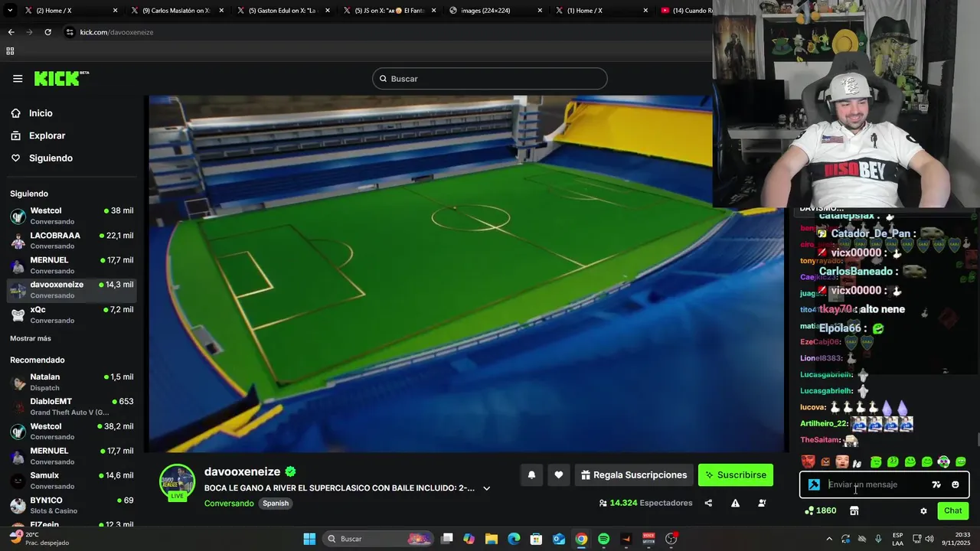The width and height of the screenshot is (980, 551).
Task: Click the Buscar search bar
Action: (x=490, y=79)
